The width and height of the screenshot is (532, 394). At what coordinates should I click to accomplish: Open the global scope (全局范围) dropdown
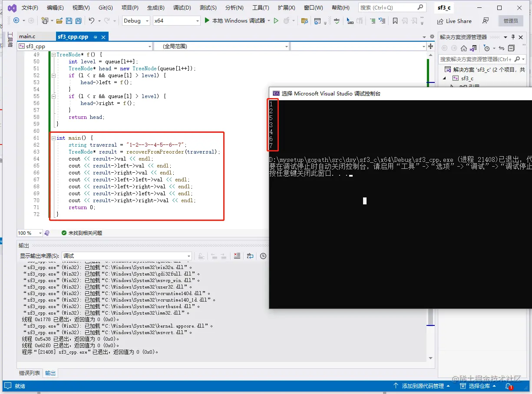tap(222, 46)
